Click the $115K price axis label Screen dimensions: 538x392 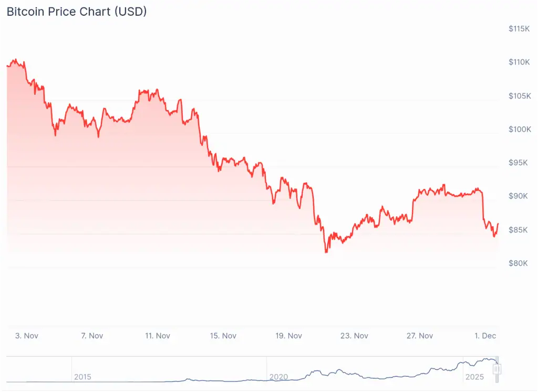(x=519, y=29)
